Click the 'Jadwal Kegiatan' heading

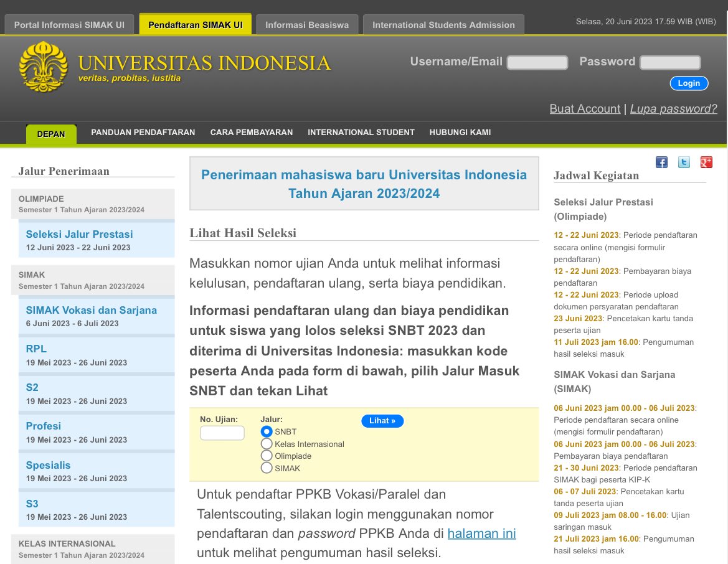(x=596, y=176)
